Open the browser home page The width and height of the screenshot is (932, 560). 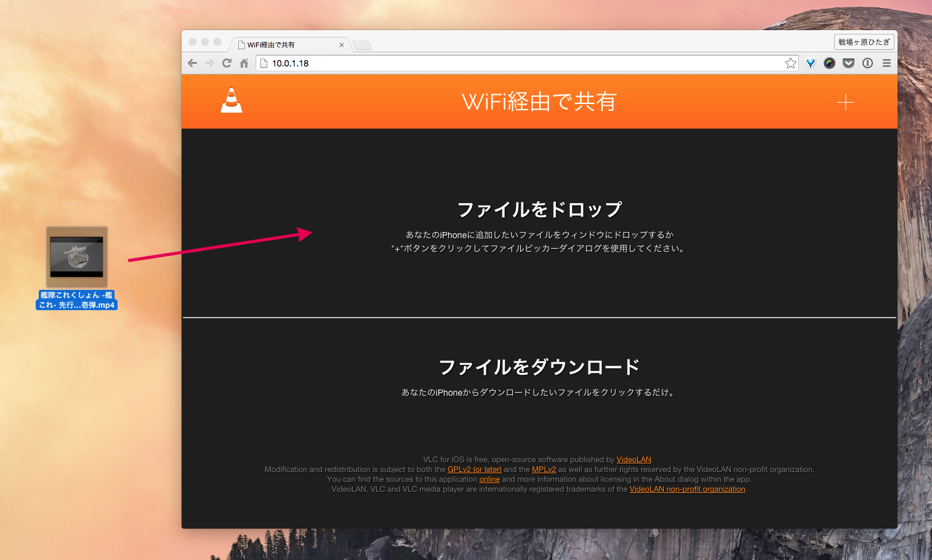point(244,63)
